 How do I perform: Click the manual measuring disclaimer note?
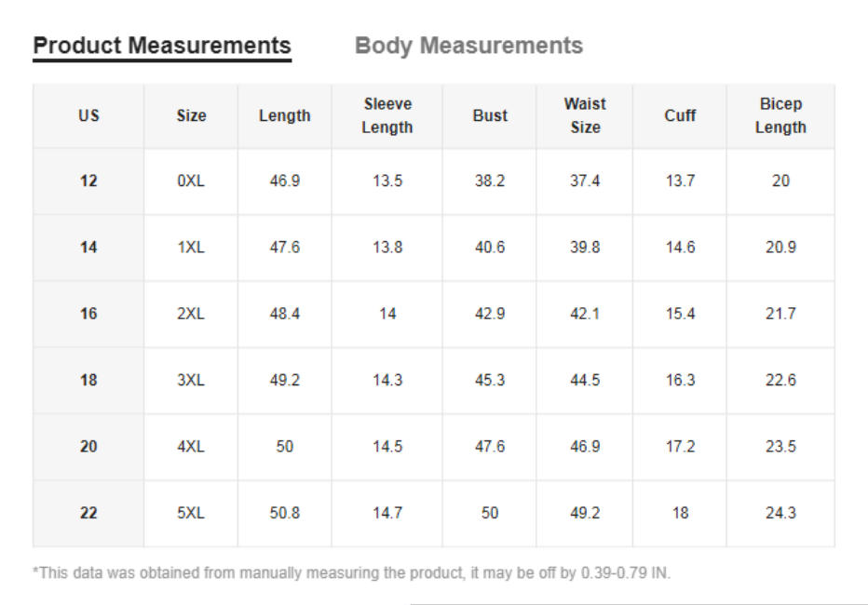(x=351, y=573)
